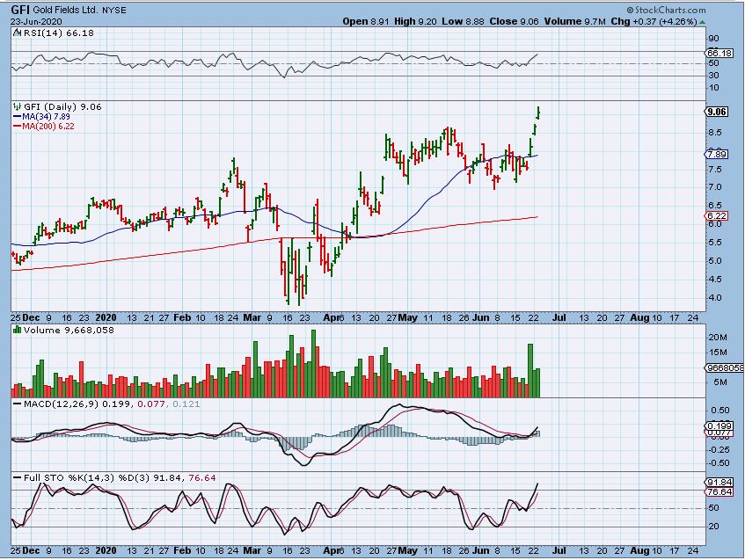Click the 20M volume axis label

click(718, 338)
